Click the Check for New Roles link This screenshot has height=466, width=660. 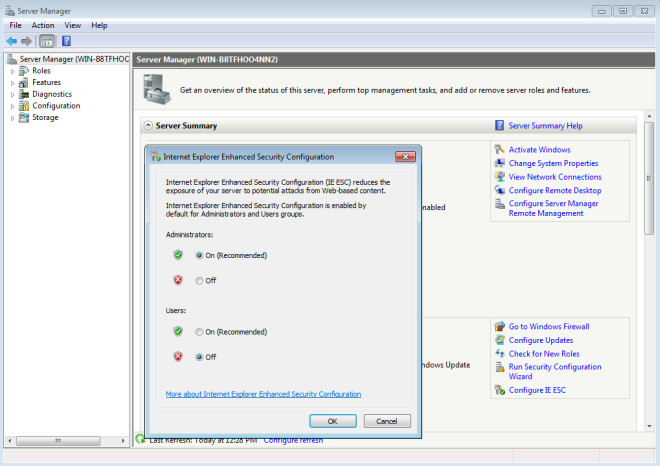[544, 354]
